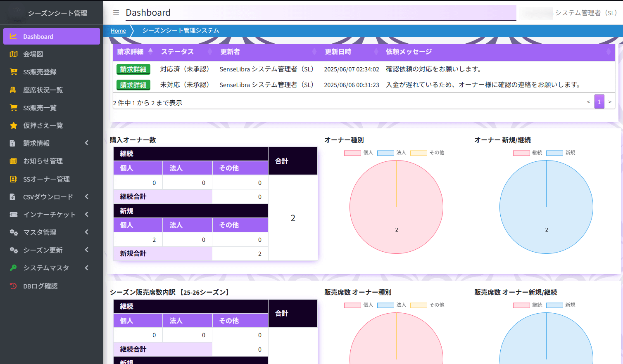Image resolution: width=623 pixels, height=364 pixels.
Task: Click the 座席状況一覧 seats icon
Action: click(x=14, y=90)
